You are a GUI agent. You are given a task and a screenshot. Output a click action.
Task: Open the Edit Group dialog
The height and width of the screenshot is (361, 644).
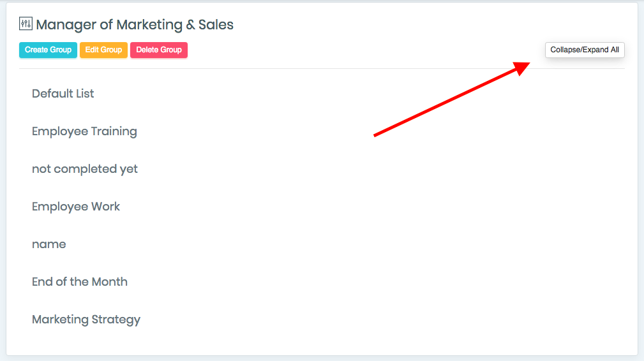(103, 50)
